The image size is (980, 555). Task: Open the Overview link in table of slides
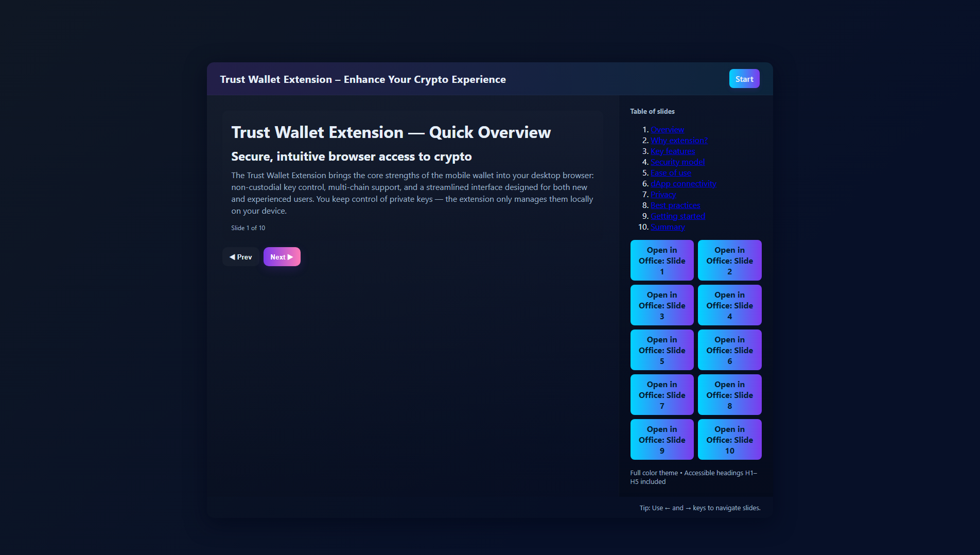667,130
